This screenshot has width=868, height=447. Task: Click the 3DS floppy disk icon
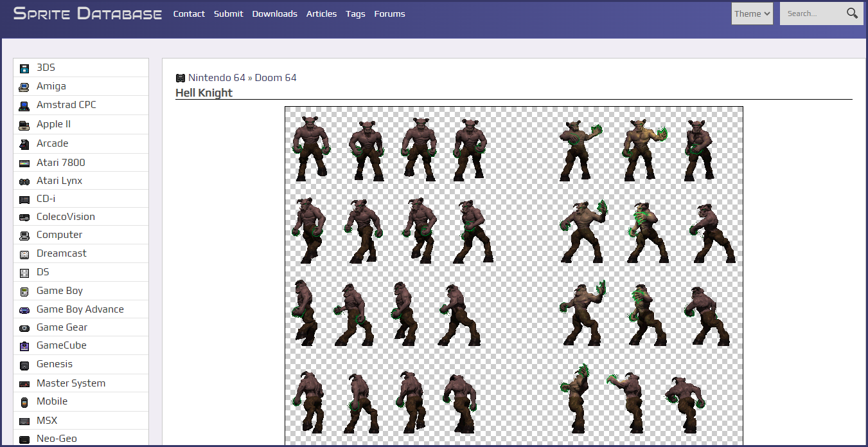(24, 68)
